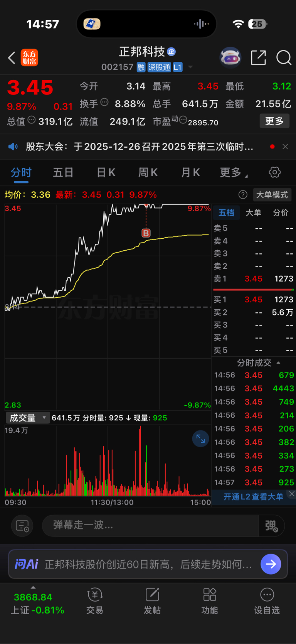Tap info icon next to 总值
The width and height of the screenshot is (296, 644).
[32, 120]
